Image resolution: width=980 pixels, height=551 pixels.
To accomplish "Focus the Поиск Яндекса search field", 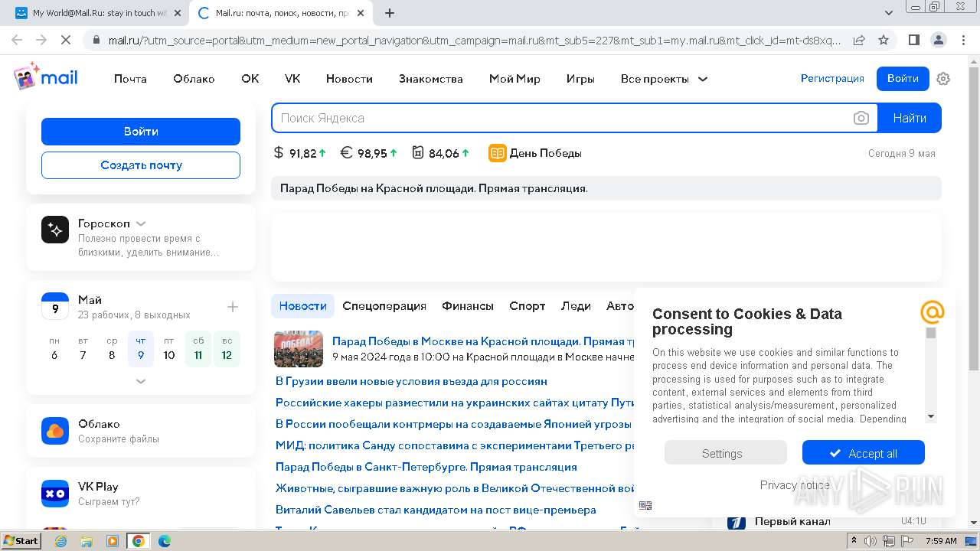I will (563, 118).
